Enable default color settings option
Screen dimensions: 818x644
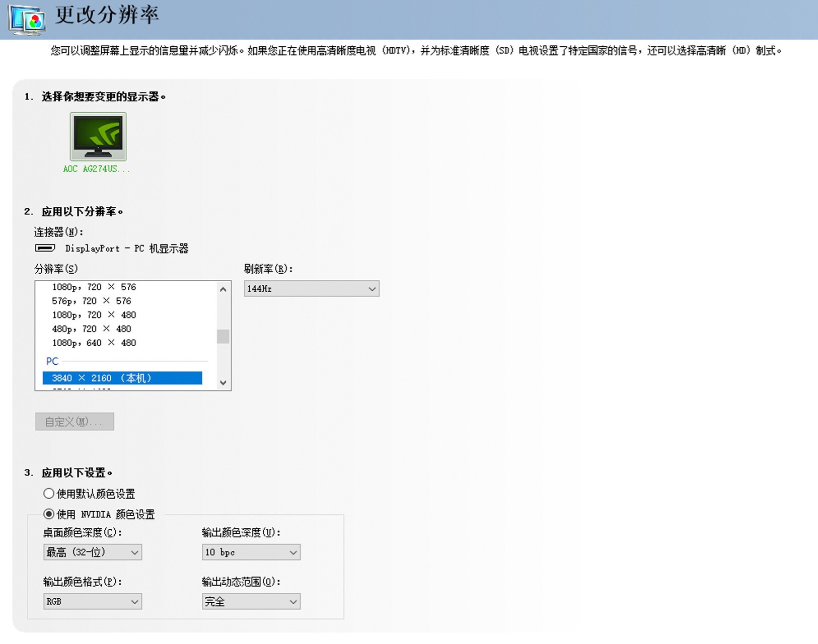(x=49, y=493)
